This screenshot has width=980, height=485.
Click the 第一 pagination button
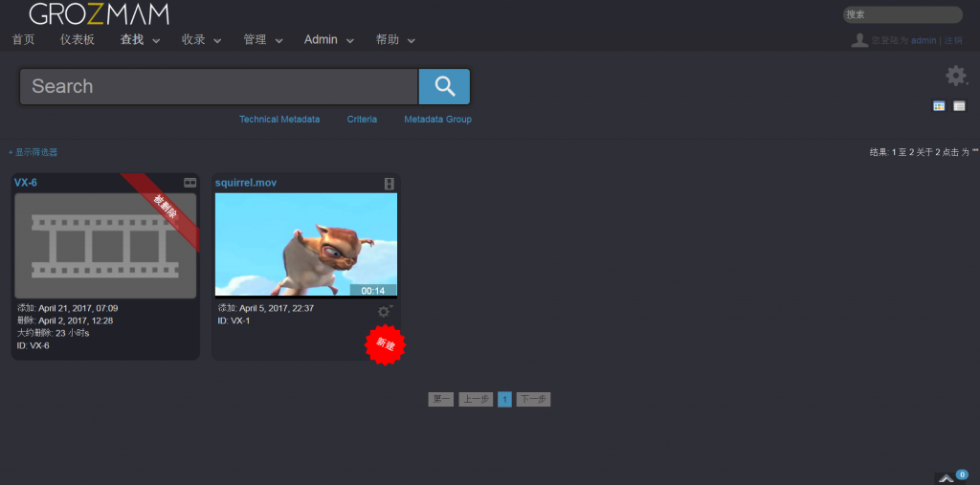(x=440, y=399)
